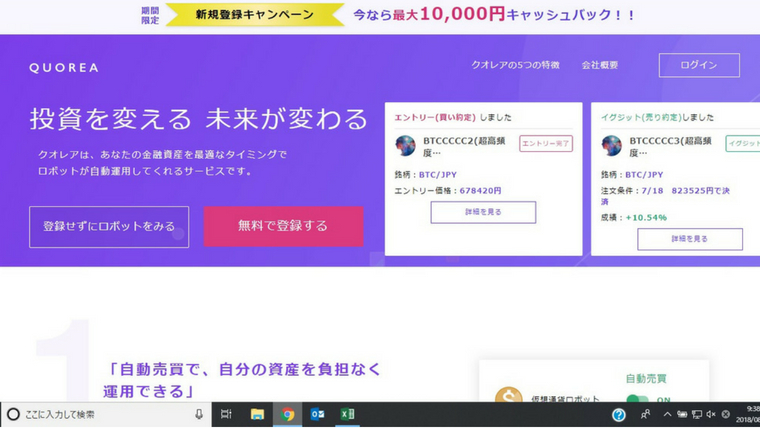Click the エントリー完了 badge
This screenshot has width=760, height=428.
click(546, 143)
